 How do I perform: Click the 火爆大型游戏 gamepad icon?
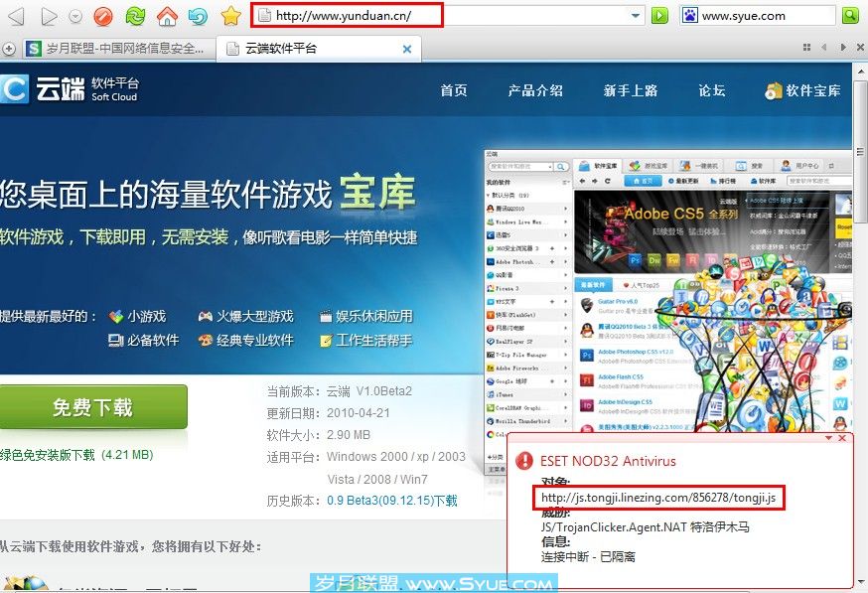click(206, 317)
